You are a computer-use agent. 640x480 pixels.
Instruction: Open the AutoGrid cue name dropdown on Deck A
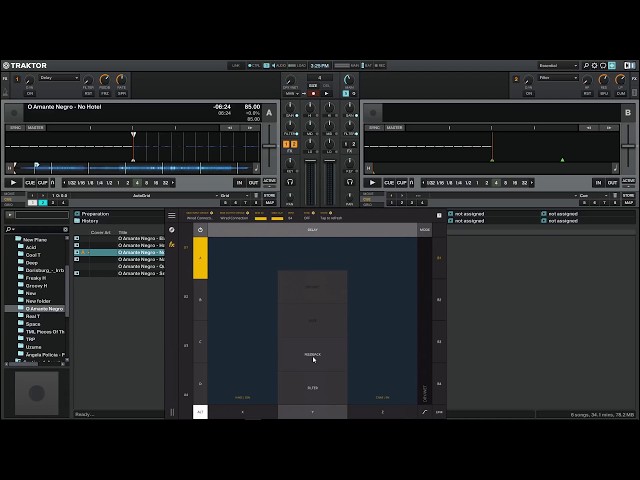143,196
